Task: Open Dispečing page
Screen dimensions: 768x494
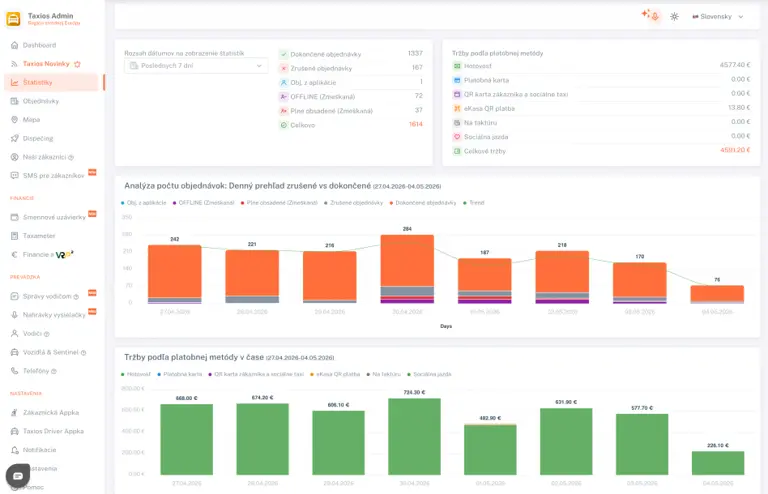Action: [38, 138]
